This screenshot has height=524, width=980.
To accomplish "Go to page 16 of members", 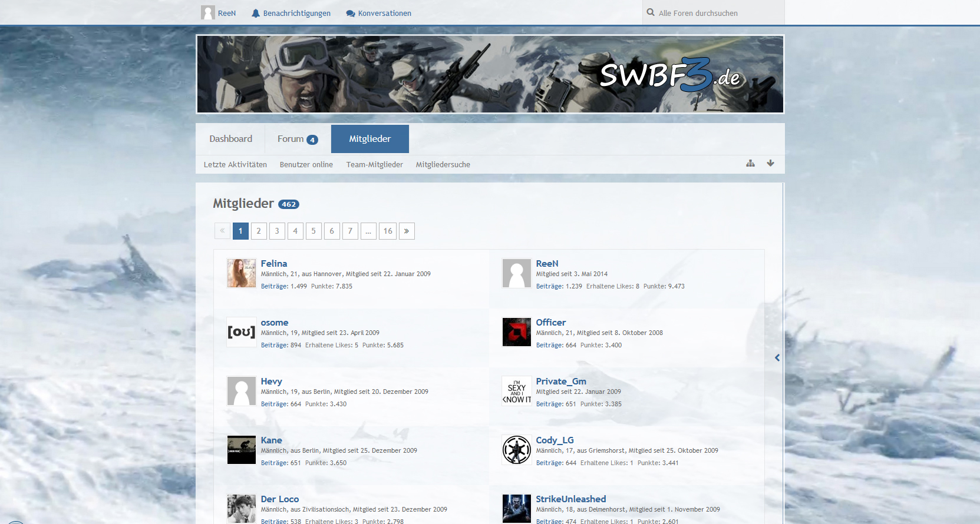I will tap(388, 231).
